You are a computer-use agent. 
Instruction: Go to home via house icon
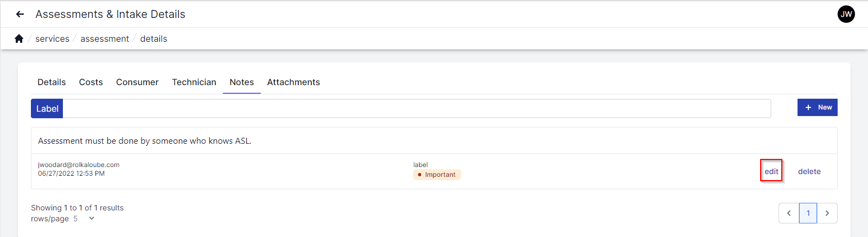point(19,39)
